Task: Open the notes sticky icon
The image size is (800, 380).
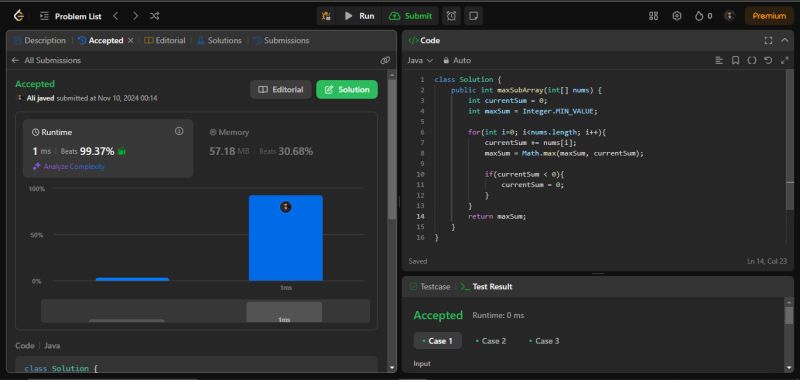Action: click(473, 16)
